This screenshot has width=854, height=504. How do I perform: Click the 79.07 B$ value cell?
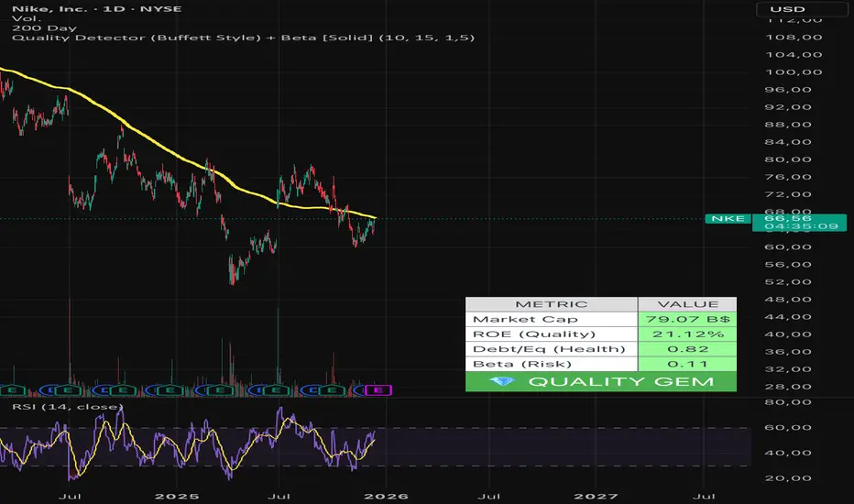[x=687, y=319]
